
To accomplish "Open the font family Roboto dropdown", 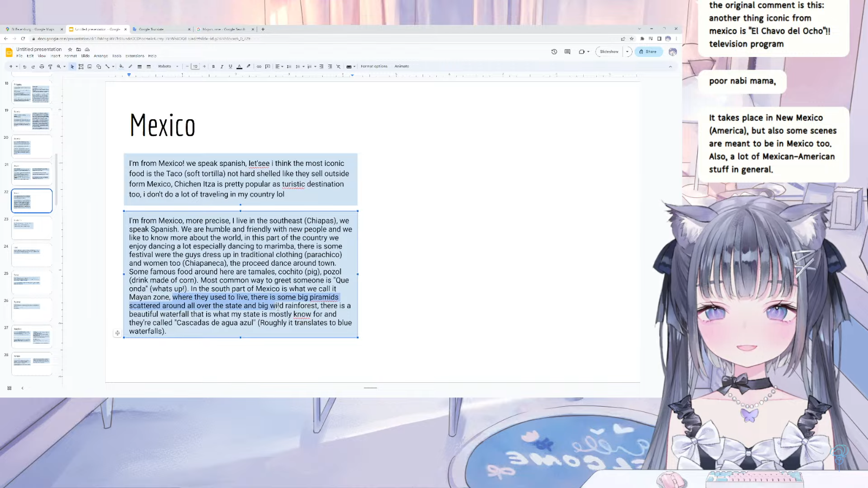I will [x=168, y=66].
